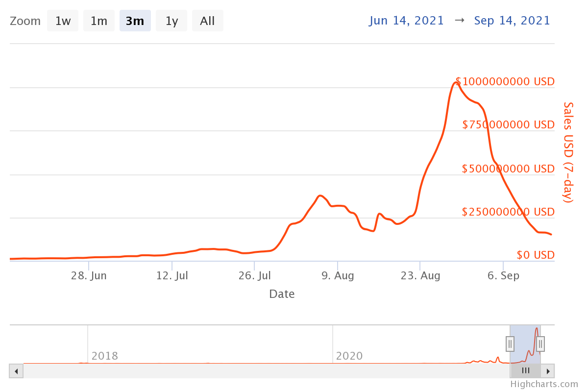Viewport: 588px width, 392px height.
Task: Show All data via zoom button
Action: (207, 21)
